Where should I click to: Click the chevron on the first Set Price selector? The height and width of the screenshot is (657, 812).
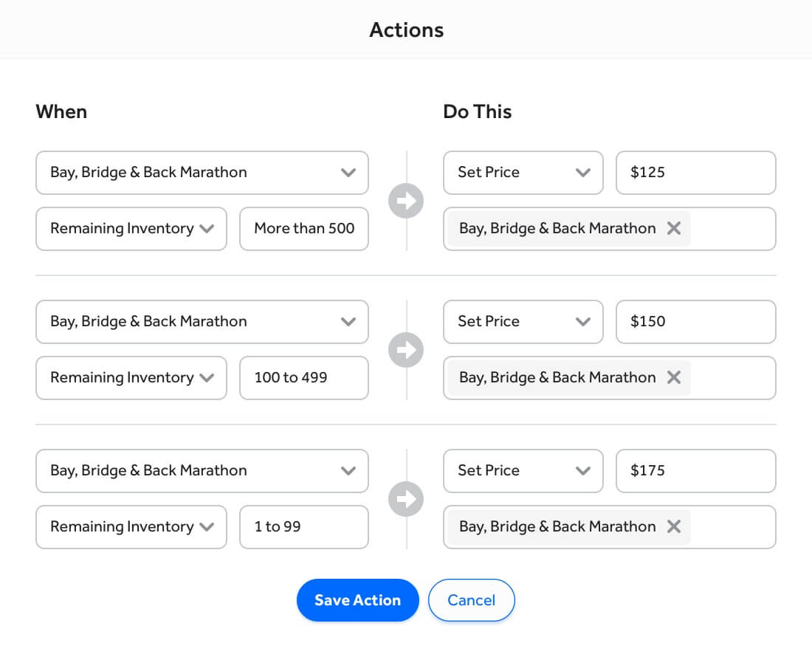point(584,173)
